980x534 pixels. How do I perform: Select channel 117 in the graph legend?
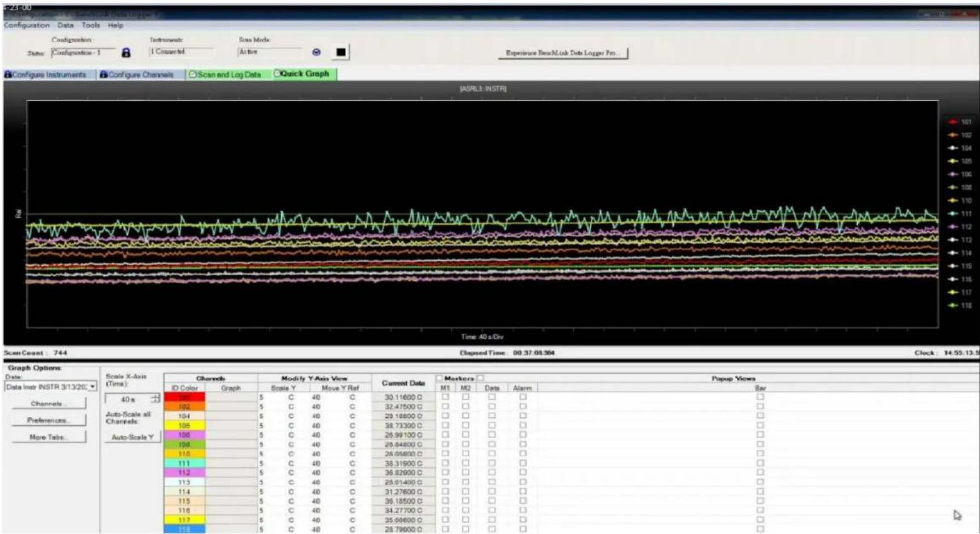point(960,292)
